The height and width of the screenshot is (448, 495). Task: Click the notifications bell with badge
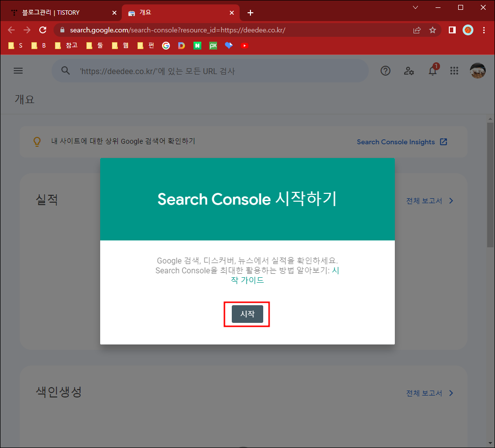(x=432, y=71)
